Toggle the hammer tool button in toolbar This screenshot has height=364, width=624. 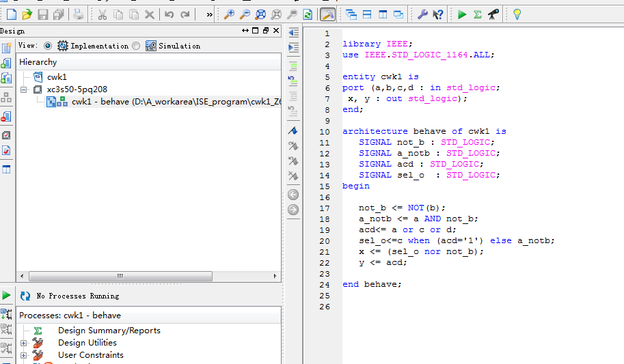click(x=327, y=14)
